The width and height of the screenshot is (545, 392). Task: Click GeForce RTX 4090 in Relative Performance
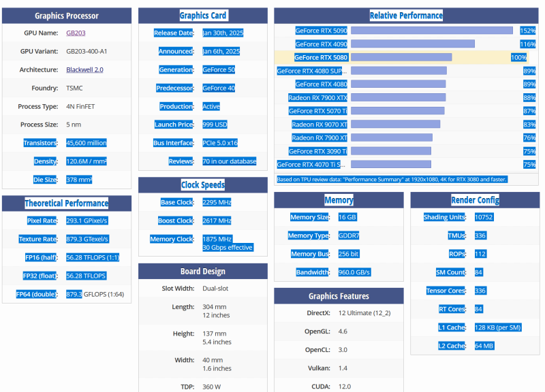[x=321, y=44]
